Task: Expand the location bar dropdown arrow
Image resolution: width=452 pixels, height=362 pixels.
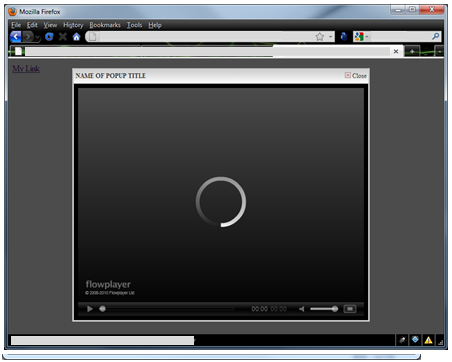Action: [x=330, y=37]
